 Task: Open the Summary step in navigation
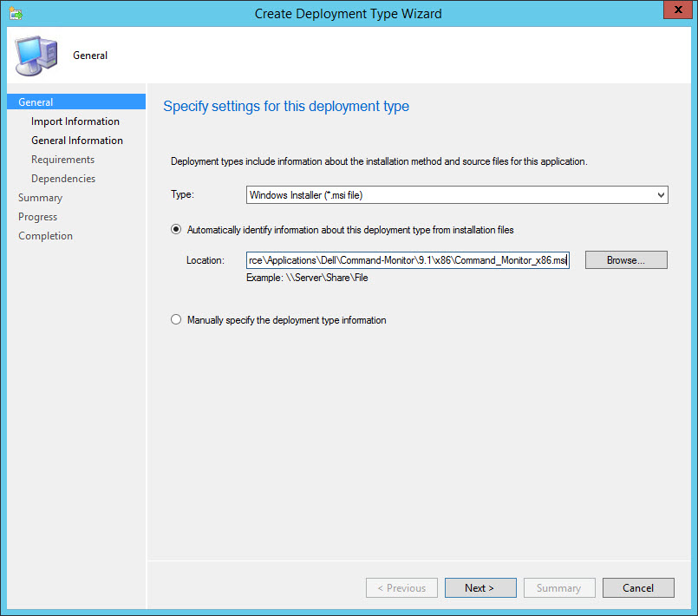40,198
